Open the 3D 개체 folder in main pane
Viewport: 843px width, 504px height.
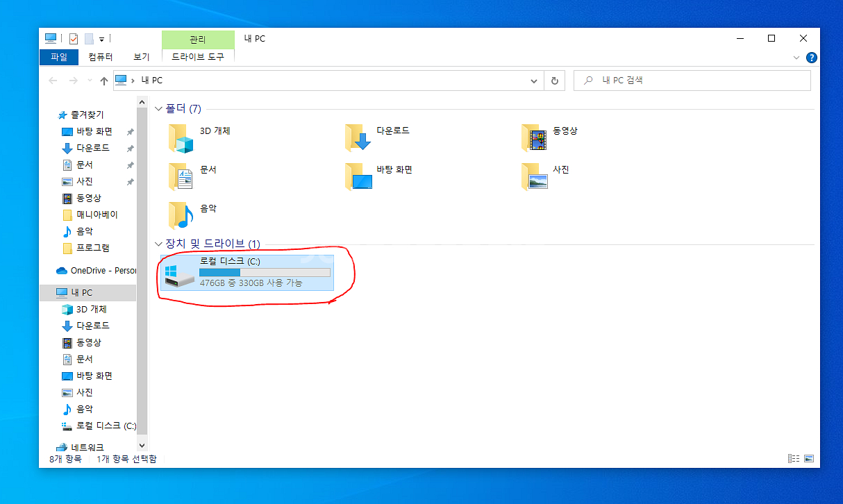click(x=200, y=137)
